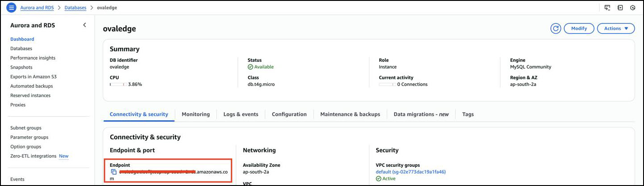Image resolution: width=644 pixels, height=186 pixels.
Task: Go to Parameter groups in sidebar
Action: [x=29, y=137]
